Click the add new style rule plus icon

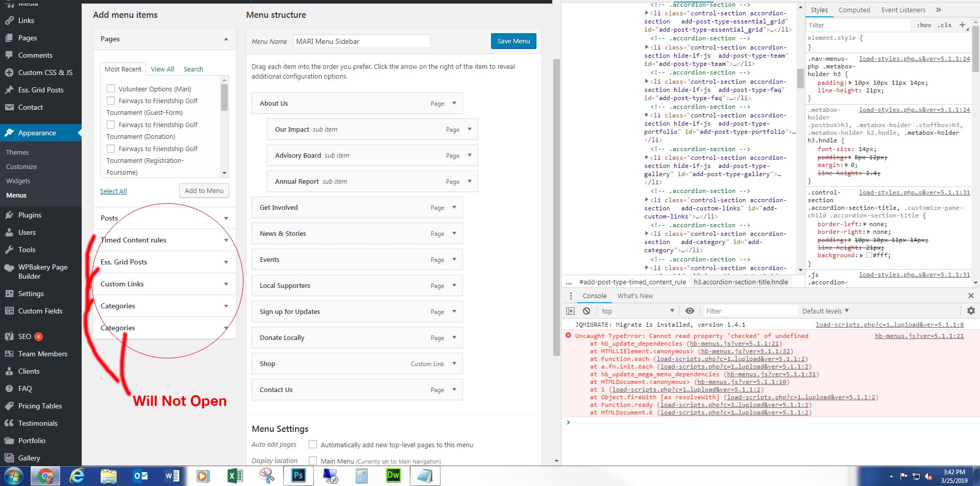pos(962,25)
